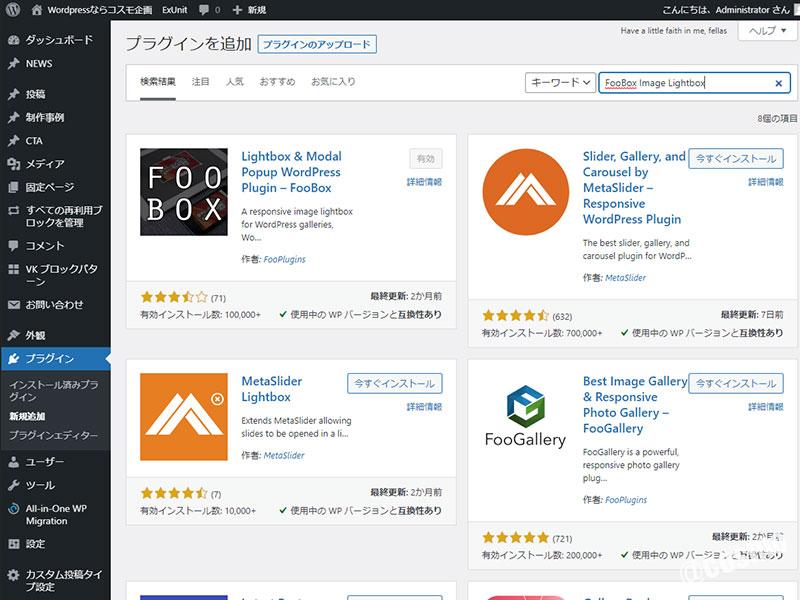Open ツール in the sidebar
Image resolution: width=800 pixels, height=600 pixels.
click(40, 485)
